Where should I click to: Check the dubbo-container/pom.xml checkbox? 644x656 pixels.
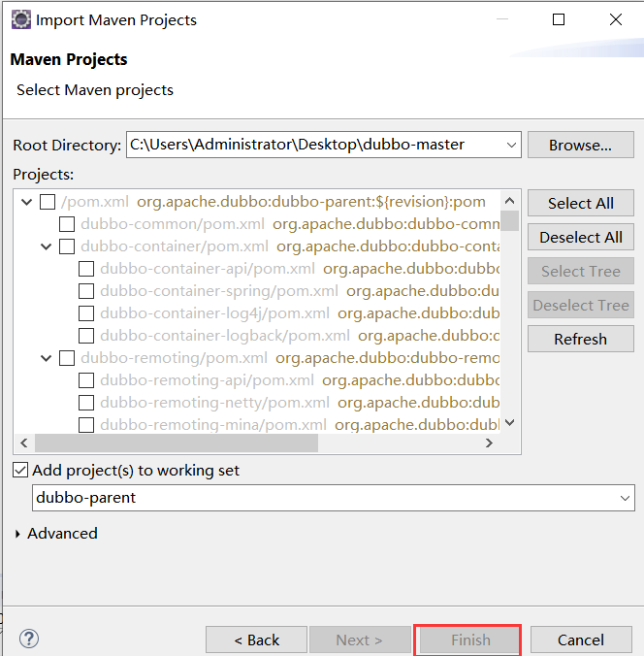click(67, 246)
